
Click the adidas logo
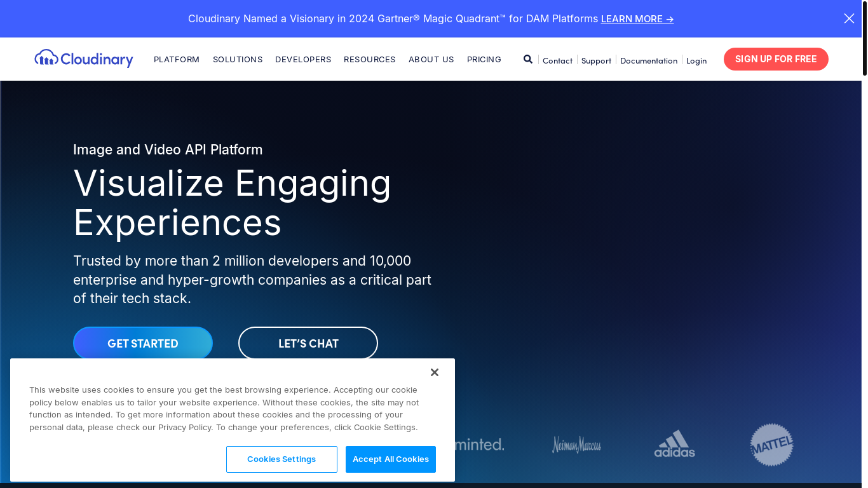coord(675,444)
